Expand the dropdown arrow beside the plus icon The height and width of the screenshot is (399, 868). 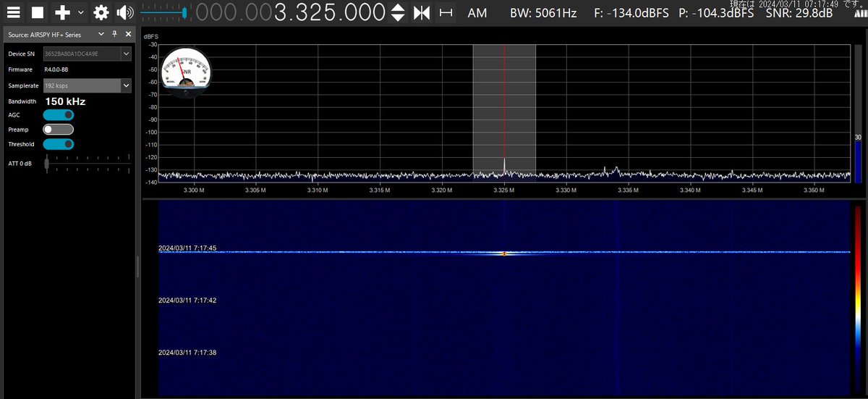click(80, 12)
